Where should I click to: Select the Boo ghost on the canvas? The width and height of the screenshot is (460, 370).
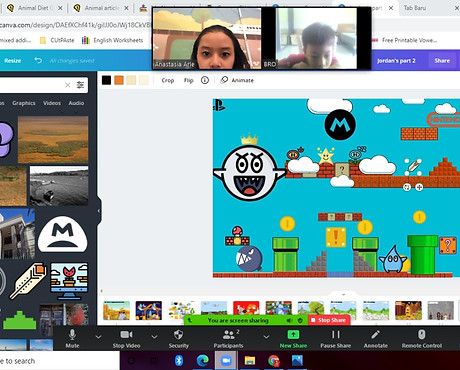pos(249,172)
